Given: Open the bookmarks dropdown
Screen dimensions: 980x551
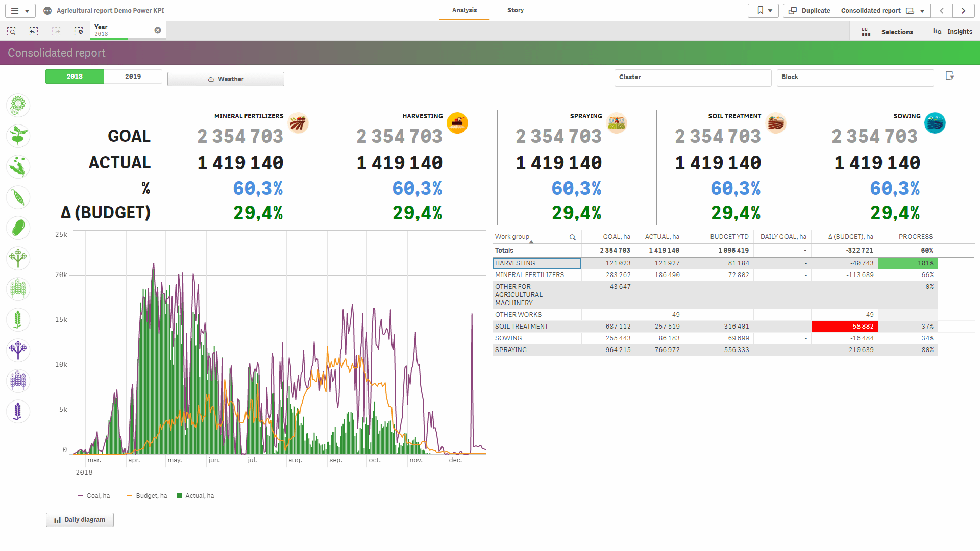Looking at the screenshot, I should (x=763, y=10).
